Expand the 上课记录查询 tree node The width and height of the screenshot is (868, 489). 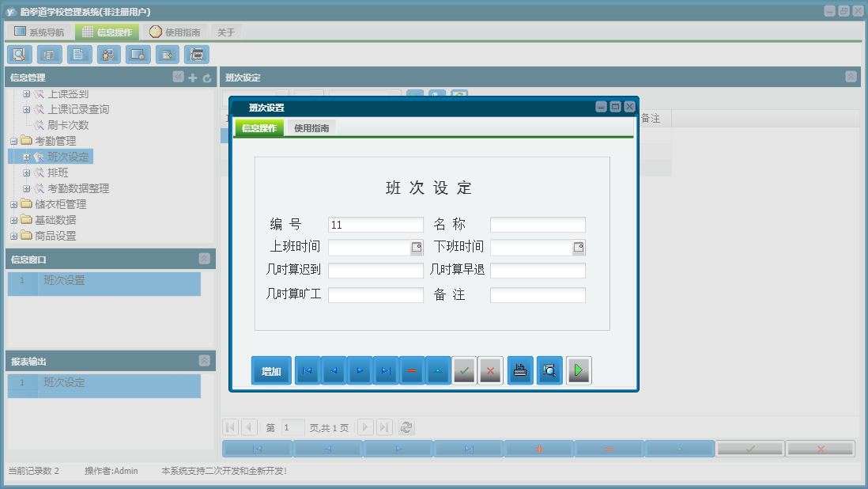tap(27, 110)
